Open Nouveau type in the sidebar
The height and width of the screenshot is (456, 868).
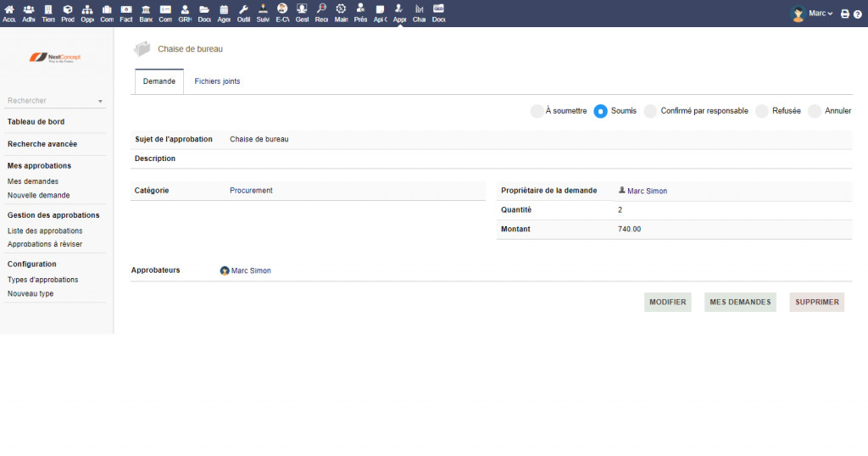coord(31,294)
